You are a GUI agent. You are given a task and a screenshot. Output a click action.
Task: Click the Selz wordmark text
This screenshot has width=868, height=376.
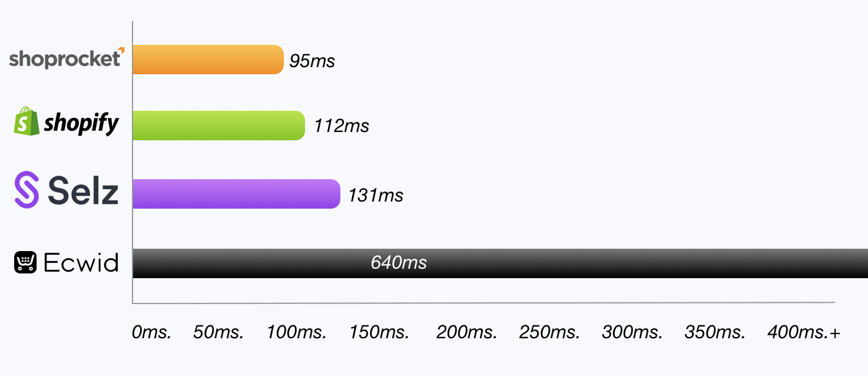click(83, 190)
